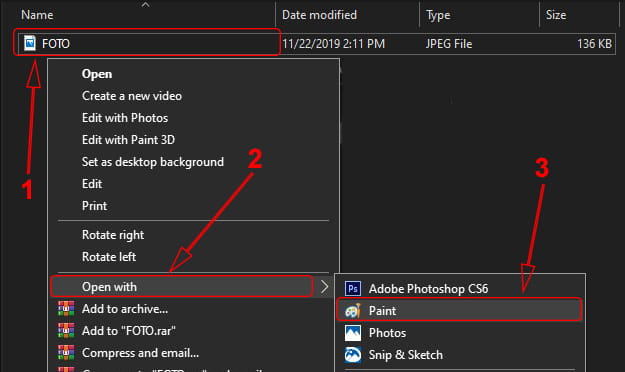Select Rotate right
Viewport: 625px width, 372px height.
tap(113, 235)
